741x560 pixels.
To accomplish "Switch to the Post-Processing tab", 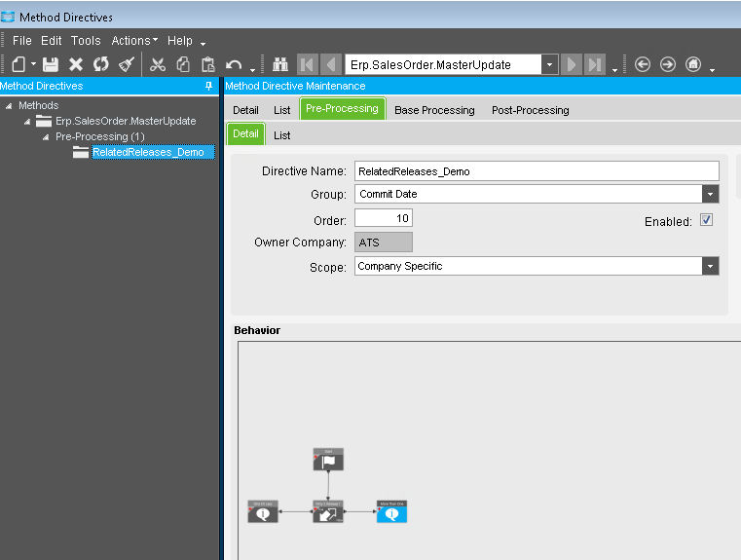I will pyautogui.click(x=530, y=110).
